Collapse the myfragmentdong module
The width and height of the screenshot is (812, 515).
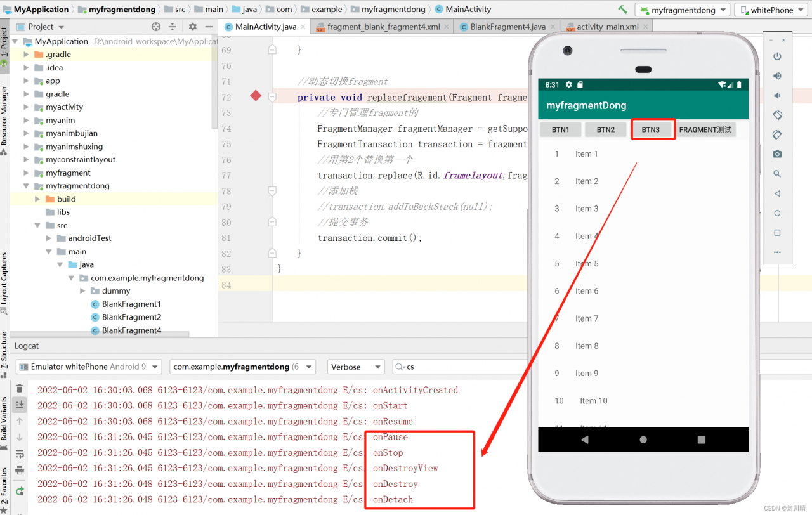tap(26, 186)
